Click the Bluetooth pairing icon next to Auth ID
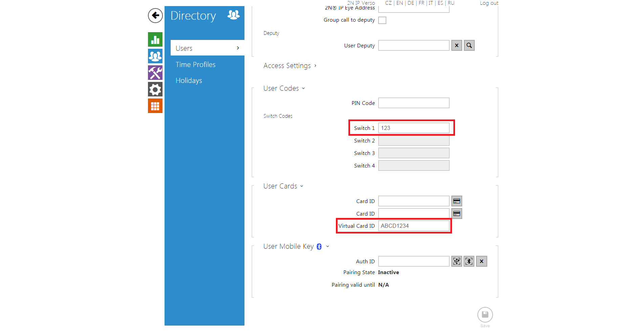Viewport: 644px width, 333px height. [469, 261]
